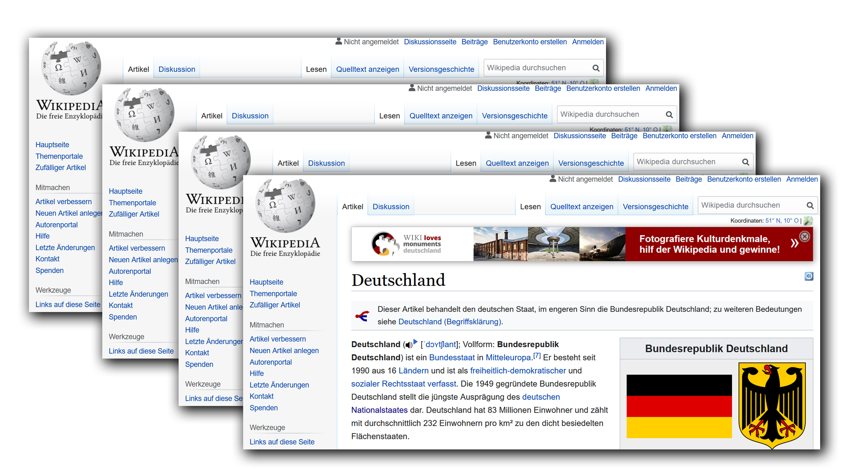The height and width of the screenshot is (474, 868).
Task: Open the German flag image
Action: [679, 406]
